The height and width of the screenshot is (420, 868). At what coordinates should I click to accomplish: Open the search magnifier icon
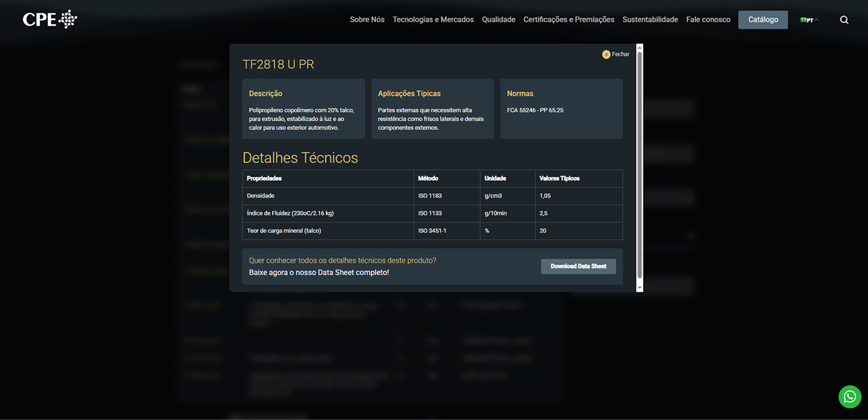pyautogui.click(x=844, y=20)
